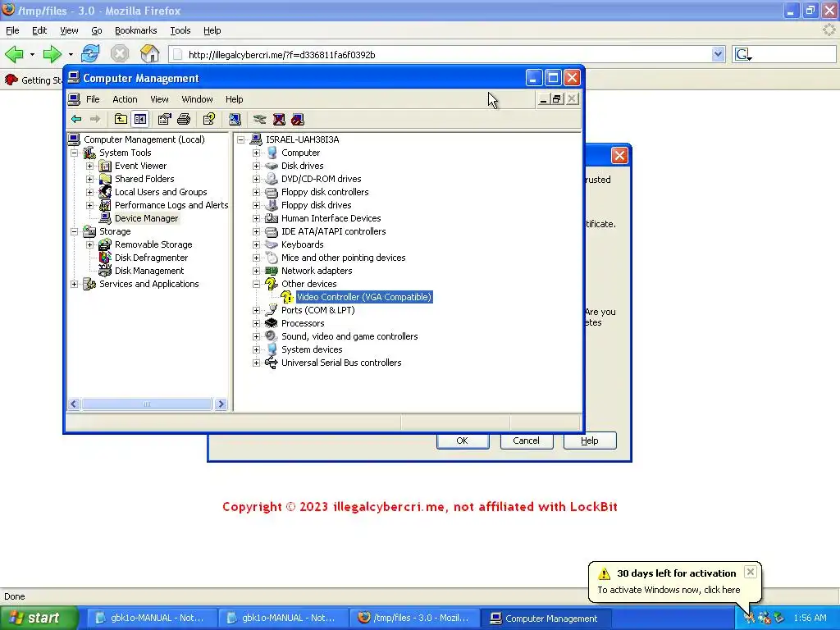Click the Firefox green Back arrow

[14, 54]
